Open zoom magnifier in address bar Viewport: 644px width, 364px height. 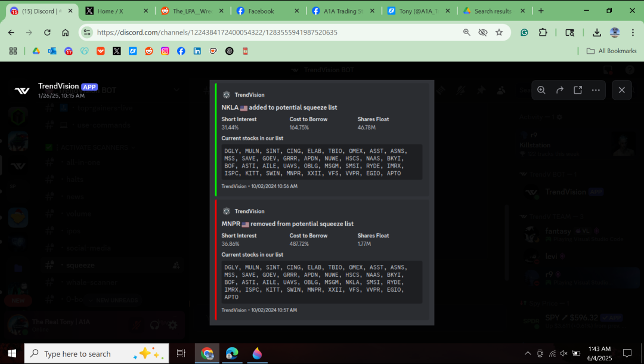(466, 32)
